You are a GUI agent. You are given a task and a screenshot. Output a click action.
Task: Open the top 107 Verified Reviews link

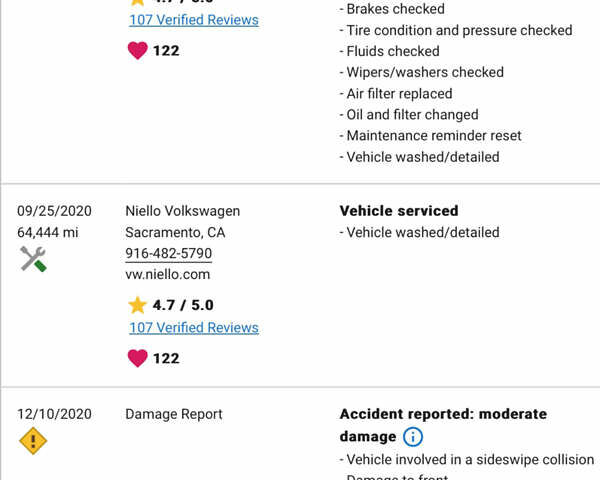[x=194, y=19]
